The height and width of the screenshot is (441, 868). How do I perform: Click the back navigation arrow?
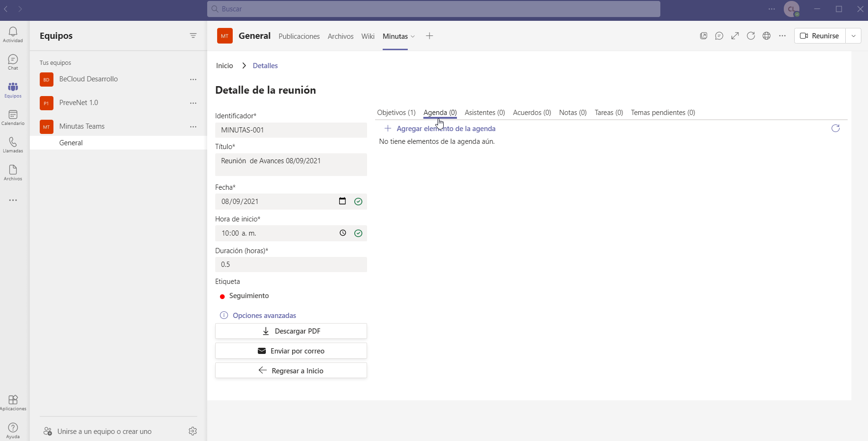[x=6, y=9]
